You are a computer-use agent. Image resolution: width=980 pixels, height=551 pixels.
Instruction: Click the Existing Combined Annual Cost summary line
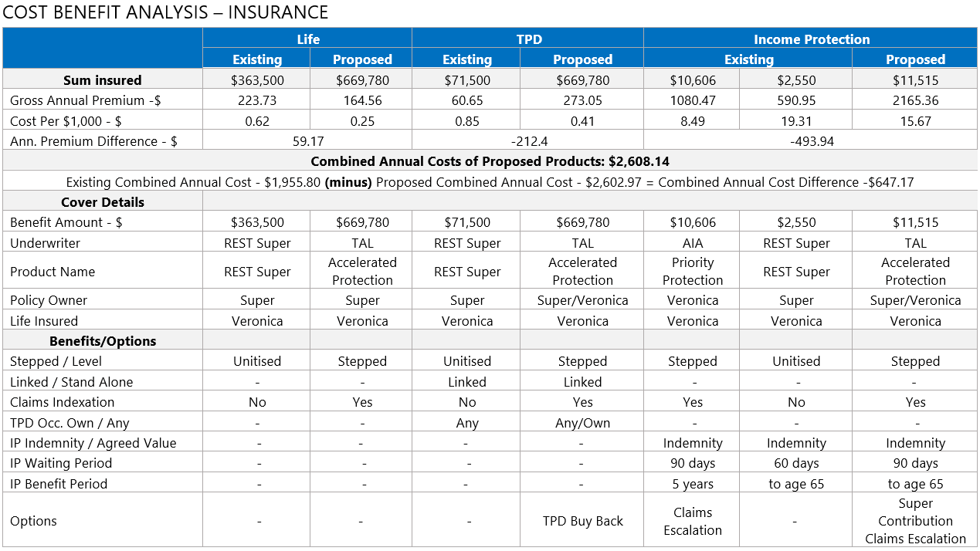(490, 182)
